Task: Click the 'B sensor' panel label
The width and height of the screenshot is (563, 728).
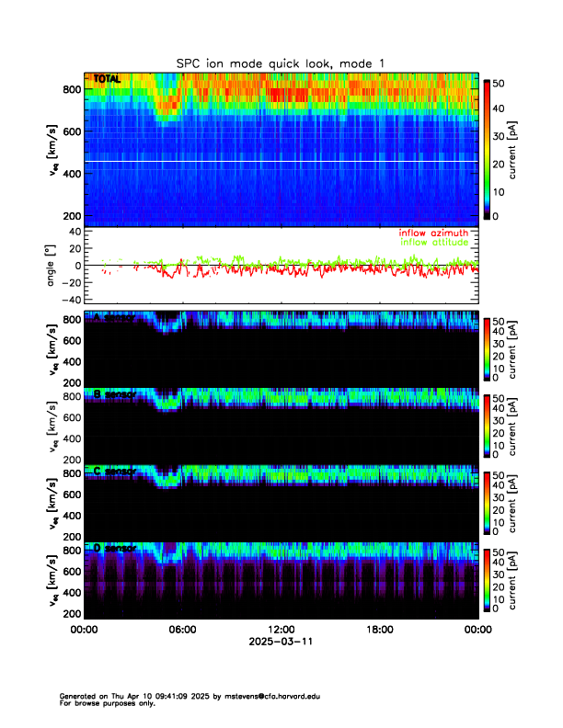Action: 114,395
